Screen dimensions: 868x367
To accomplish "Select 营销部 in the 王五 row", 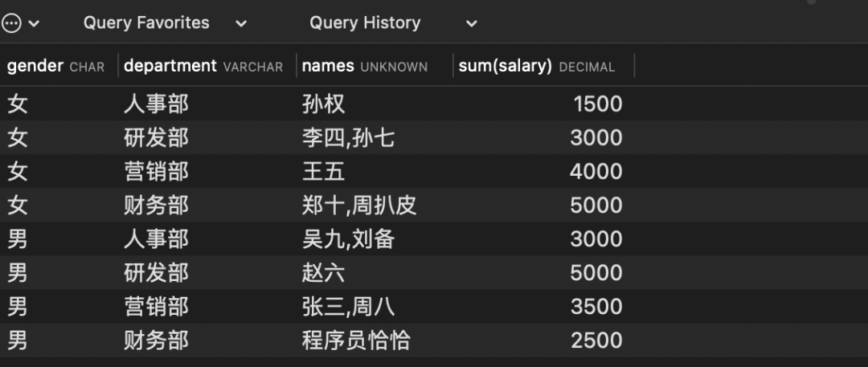I will coord(156,172).
